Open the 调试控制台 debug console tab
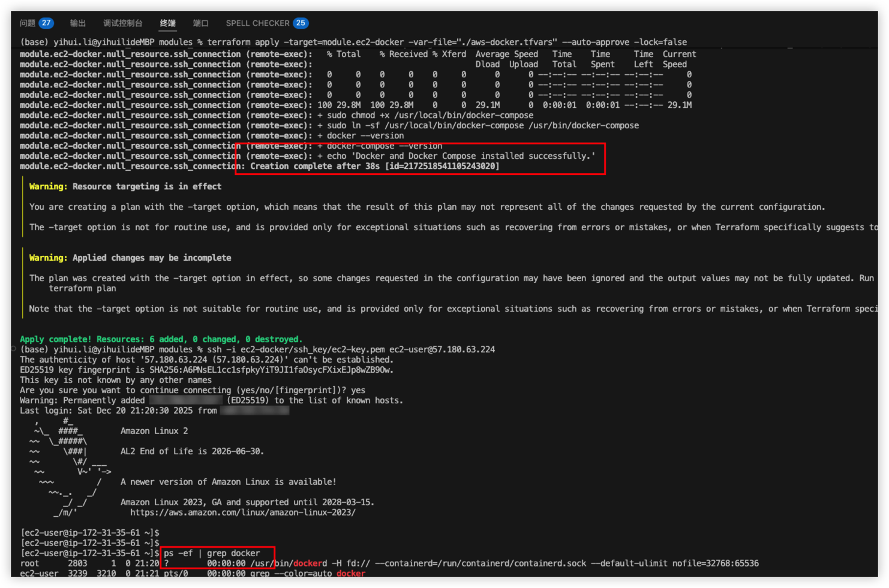 pos(123,23)
